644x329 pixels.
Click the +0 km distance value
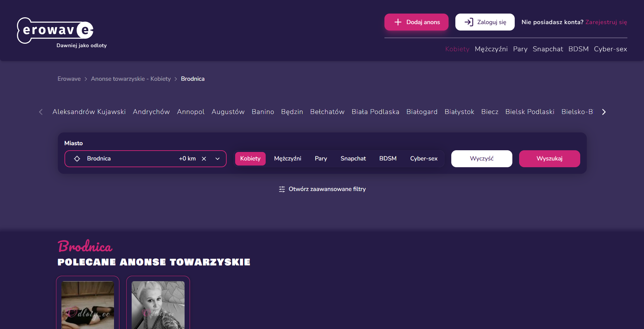pos(187,159)
